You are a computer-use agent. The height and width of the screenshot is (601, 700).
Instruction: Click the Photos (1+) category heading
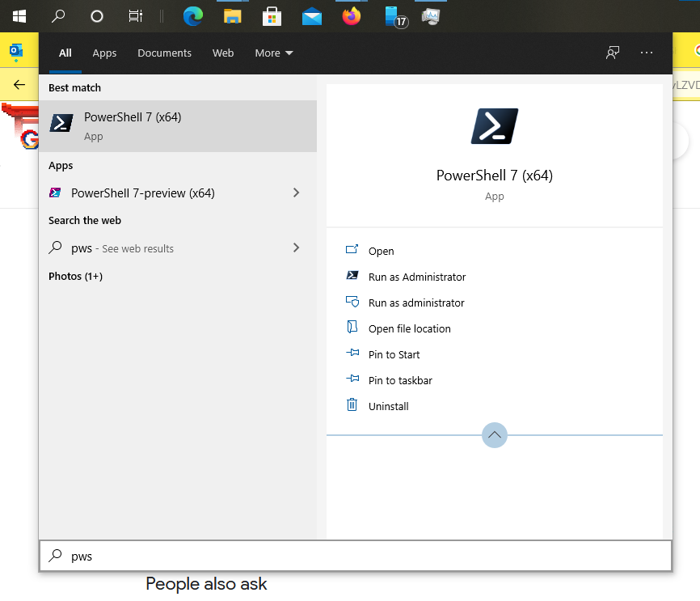pos(75,276)
